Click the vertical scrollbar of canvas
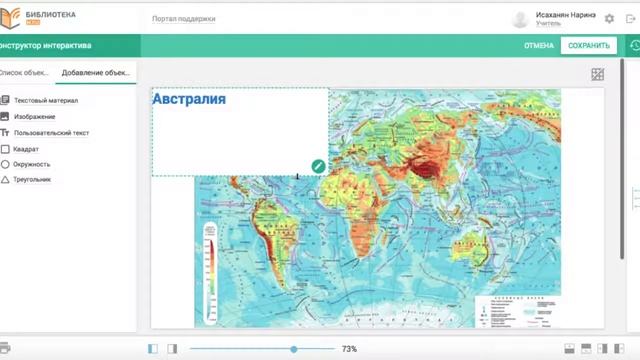This screenshot has width=640, height=360. click(622, 158)
